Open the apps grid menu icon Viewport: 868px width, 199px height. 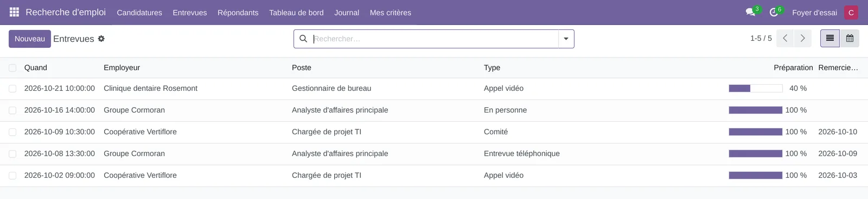[x=15, y=12]
